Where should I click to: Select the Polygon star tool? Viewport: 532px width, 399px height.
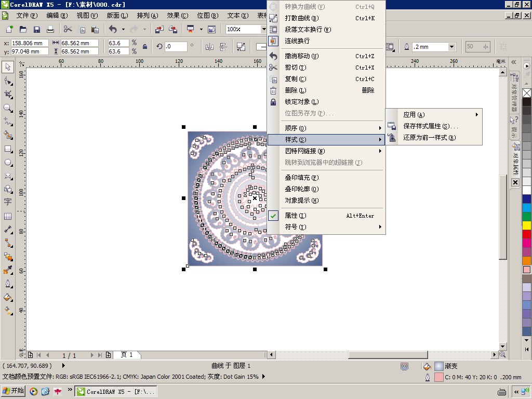point(8,176)
